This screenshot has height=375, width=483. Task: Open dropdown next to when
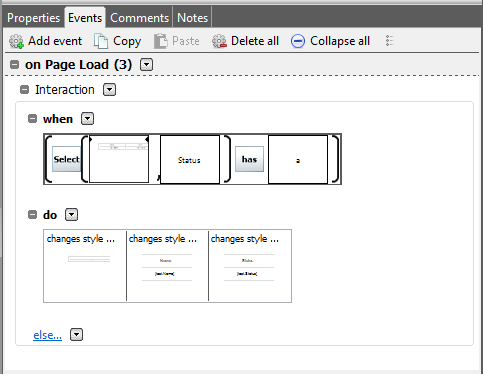pos(87,118)
